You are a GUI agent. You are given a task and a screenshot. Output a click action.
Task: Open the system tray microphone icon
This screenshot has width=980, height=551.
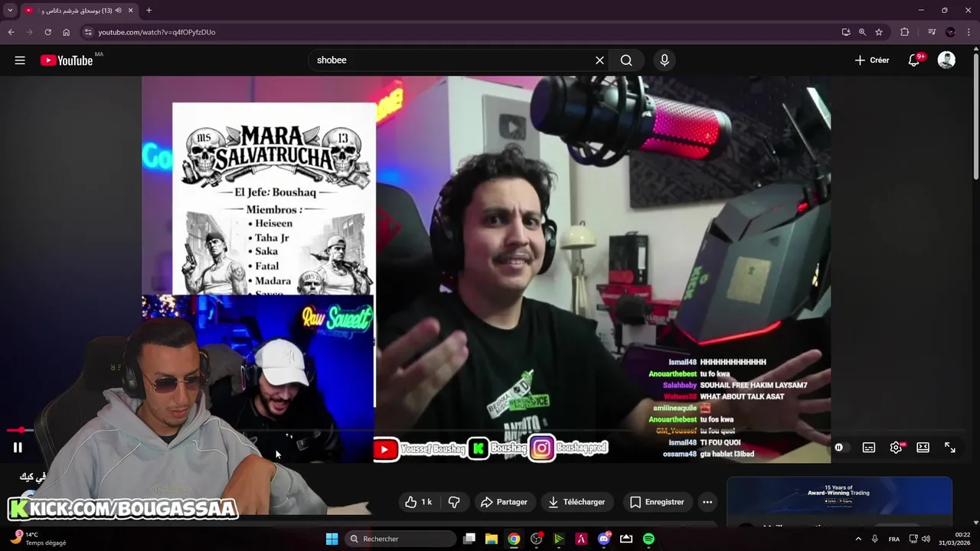tap(875, 539)
